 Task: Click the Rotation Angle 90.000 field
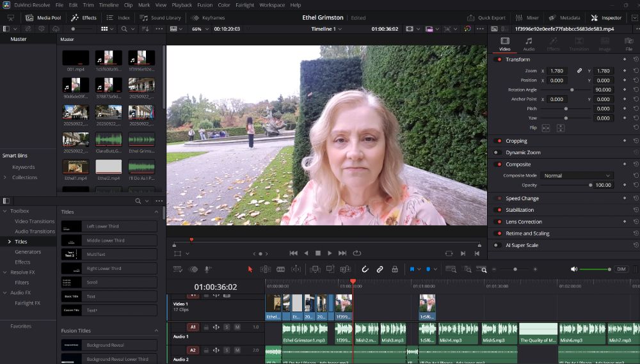[604, 90]
